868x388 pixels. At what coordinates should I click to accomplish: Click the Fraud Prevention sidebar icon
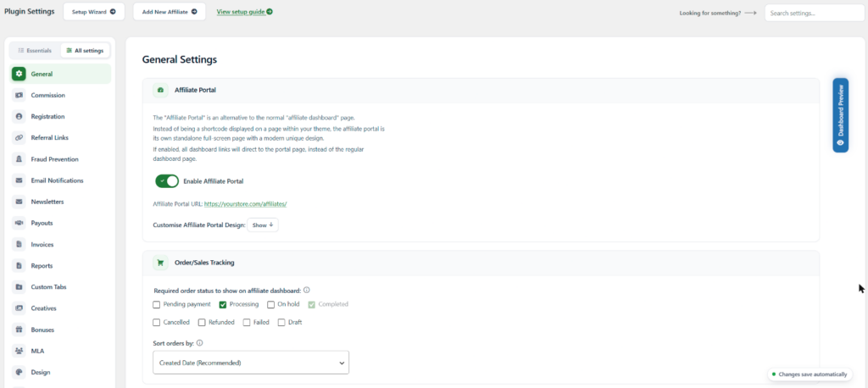(x=19, y=159)
